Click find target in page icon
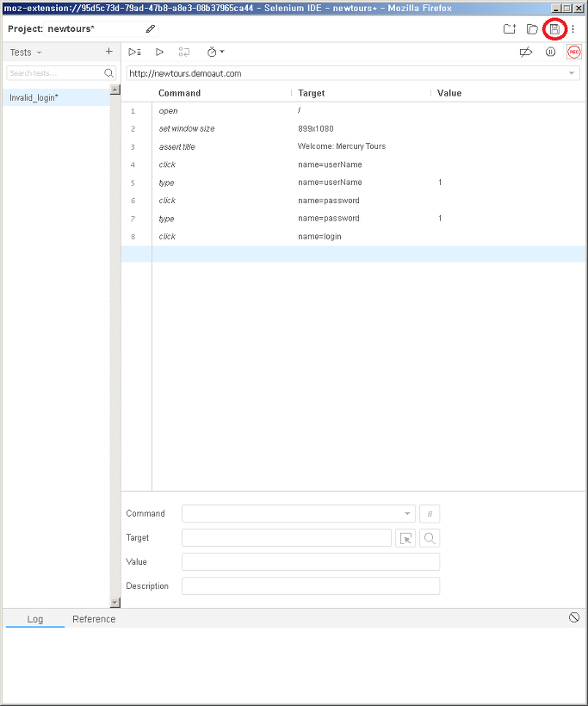Image resolution: width=588 pixels, height=706 pixels. pyautogui.click(x=430, y=538)
